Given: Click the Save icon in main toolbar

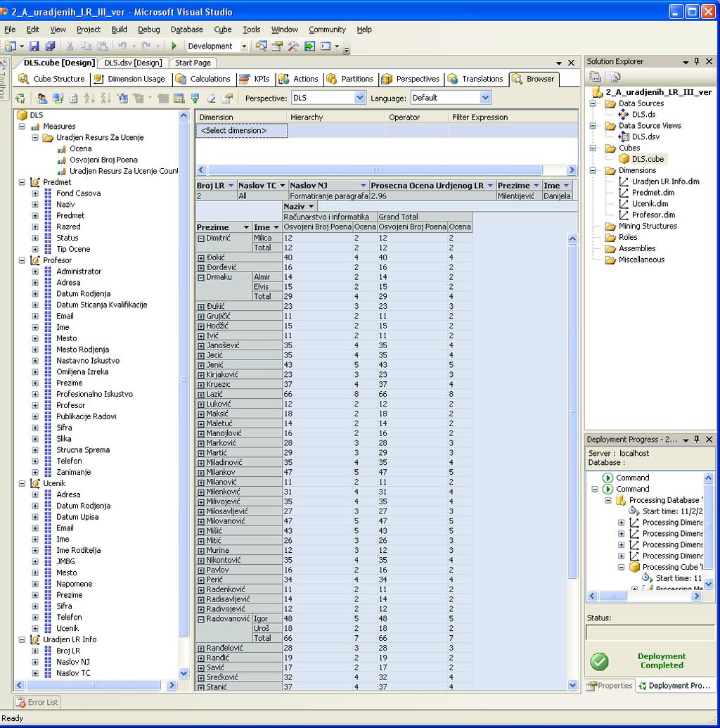Looking at the screenshot, I should (x=34, y=46).
